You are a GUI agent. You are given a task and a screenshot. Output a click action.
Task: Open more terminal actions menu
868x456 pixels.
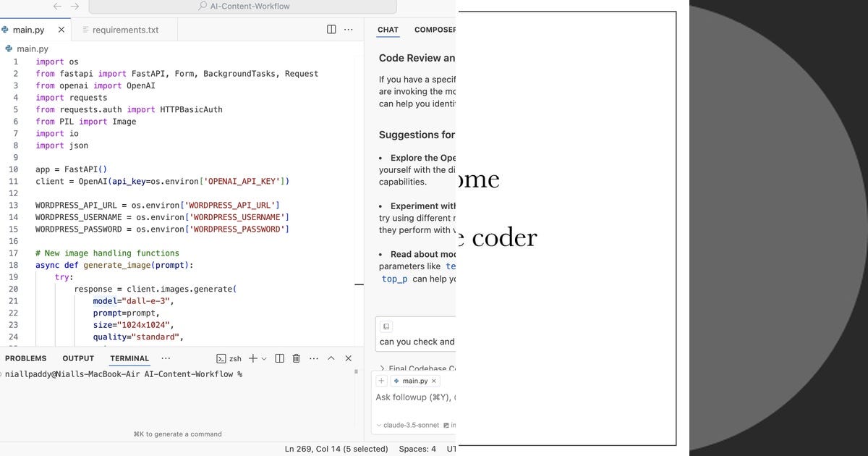(x=314, y=358)
